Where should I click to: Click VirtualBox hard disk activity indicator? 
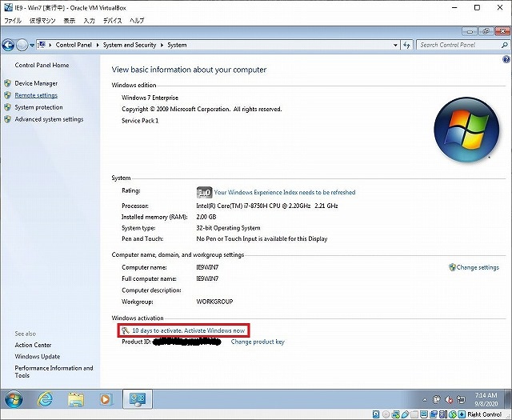(x=376, y=414)
